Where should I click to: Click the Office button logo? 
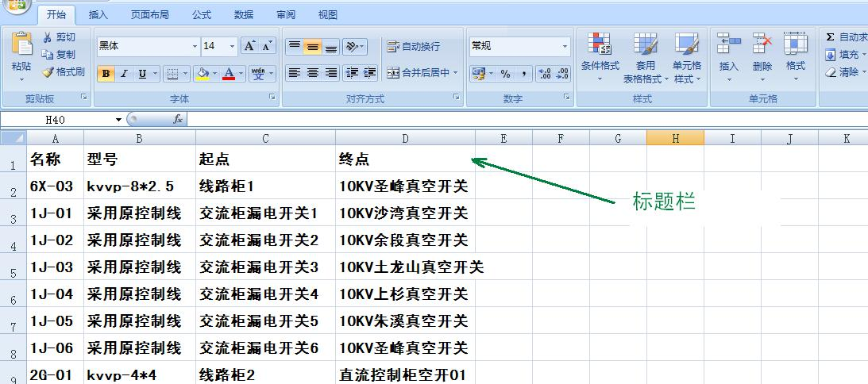[18, 5]
